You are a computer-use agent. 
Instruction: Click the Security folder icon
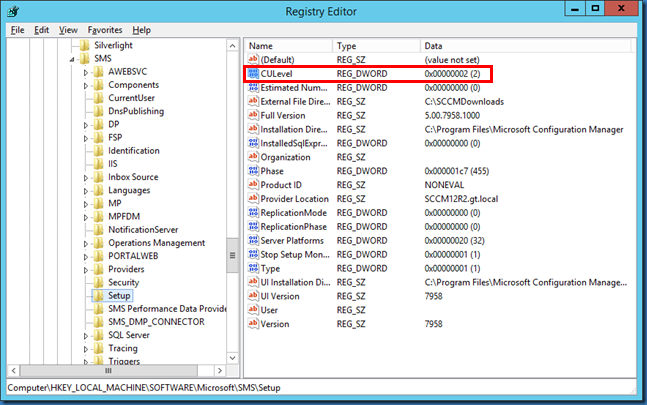click(98, 283)
